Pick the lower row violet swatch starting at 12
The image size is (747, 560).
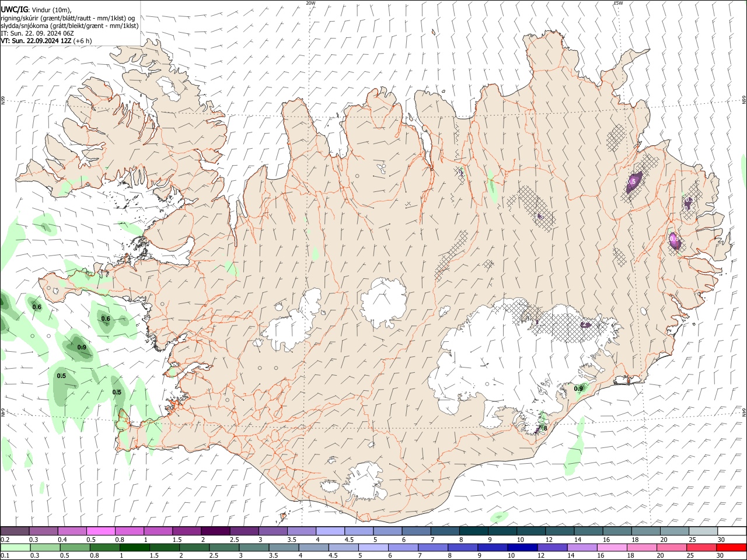pos(552,547)
